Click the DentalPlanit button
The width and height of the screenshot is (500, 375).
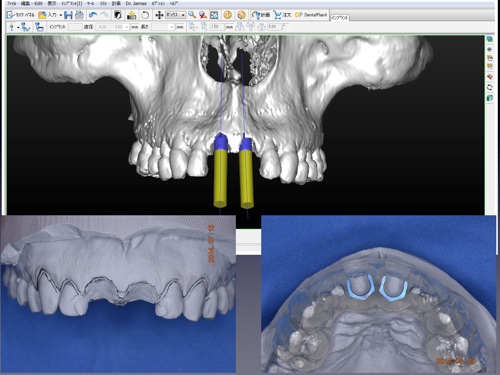click(x=311, y=15)
